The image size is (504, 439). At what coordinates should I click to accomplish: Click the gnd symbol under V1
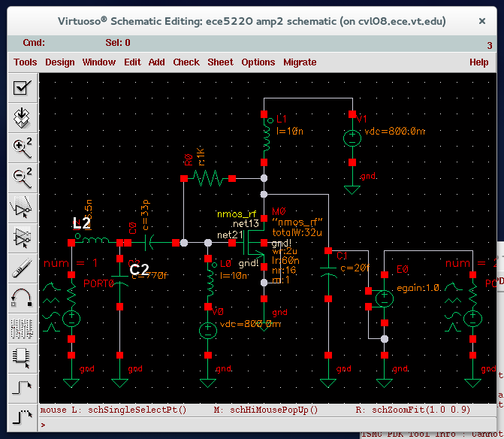(352, 189)
